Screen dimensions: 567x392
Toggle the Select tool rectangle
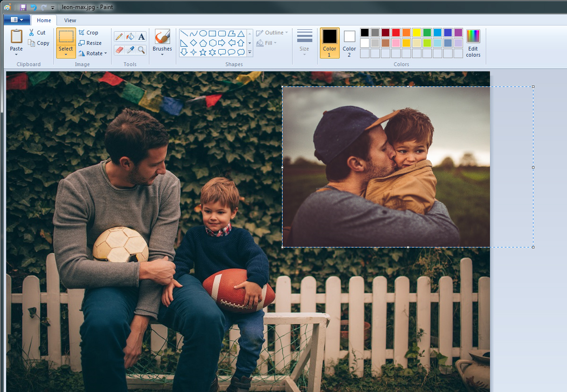66,37
